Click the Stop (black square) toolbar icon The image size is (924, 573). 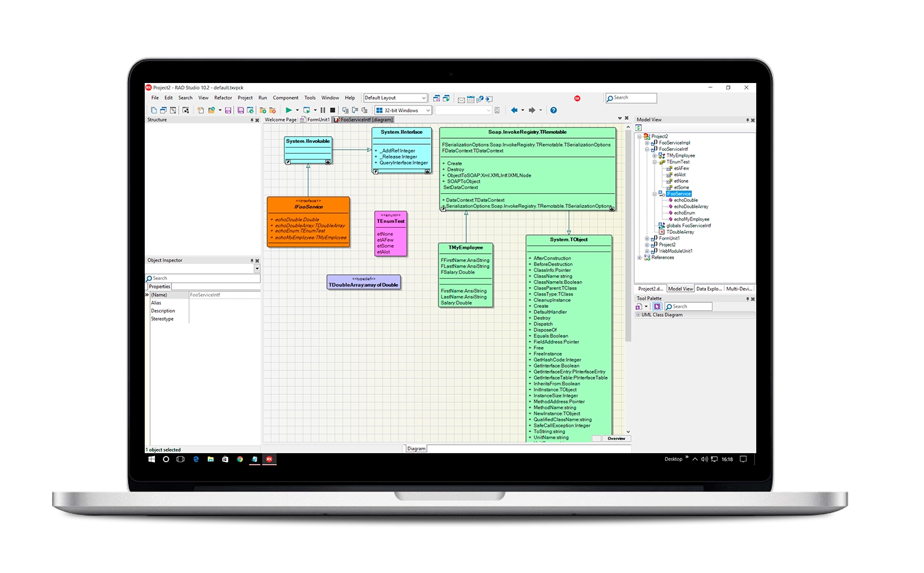(x=332, y=110)
